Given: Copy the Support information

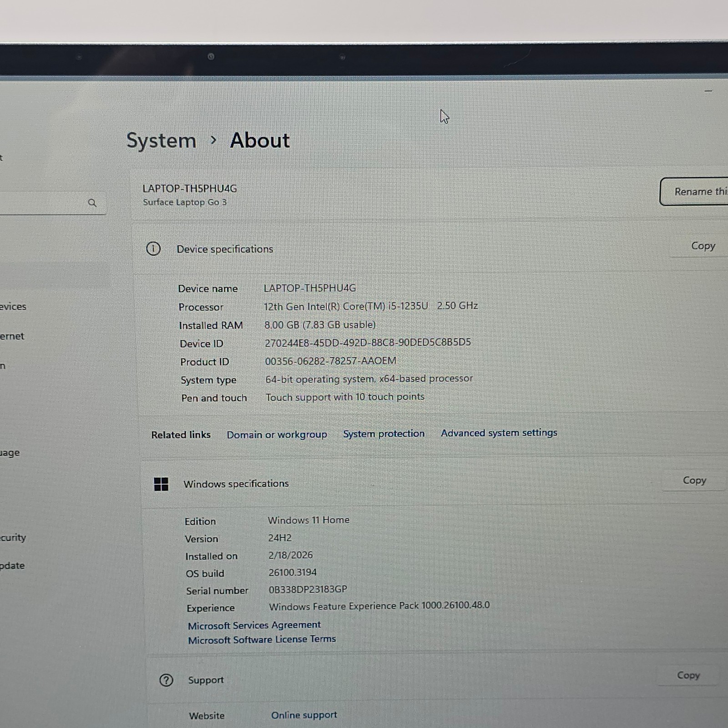Looking at the screenshot, I should [x=688, y=675].
